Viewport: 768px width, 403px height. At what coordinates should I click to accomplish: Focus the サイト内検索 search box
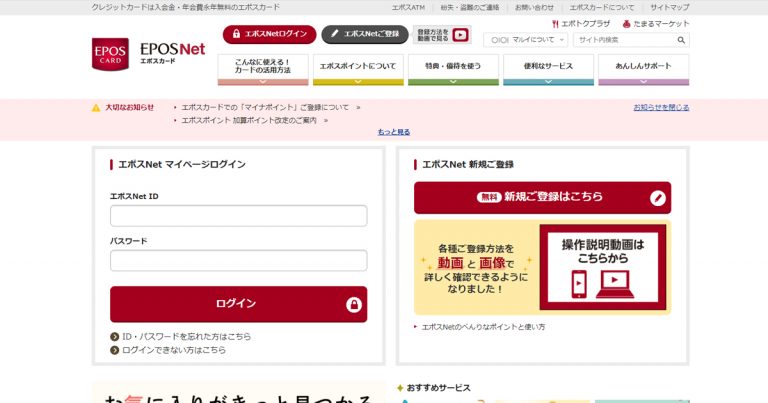624,40
